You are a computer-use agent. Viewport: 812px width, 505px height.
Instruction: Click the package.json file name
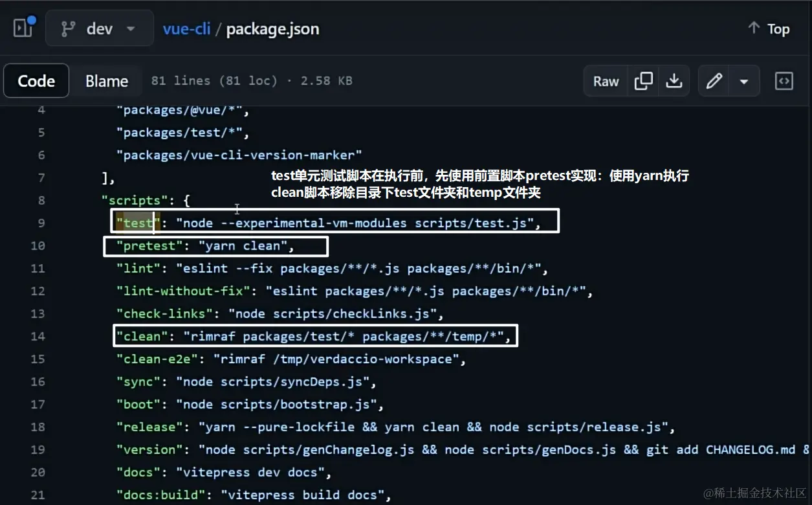(x=272, y=29)
